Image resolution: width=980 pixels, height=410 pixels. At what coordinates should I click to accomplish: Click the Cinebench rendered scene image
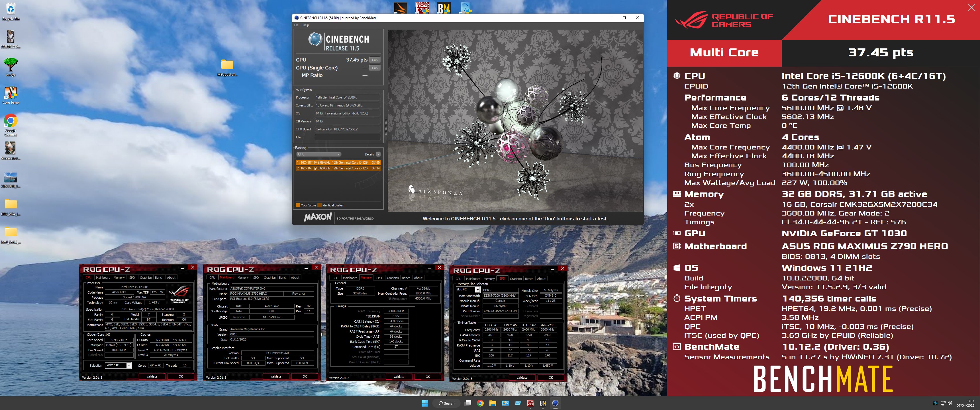pyautogui.click(x=515, y=121)
